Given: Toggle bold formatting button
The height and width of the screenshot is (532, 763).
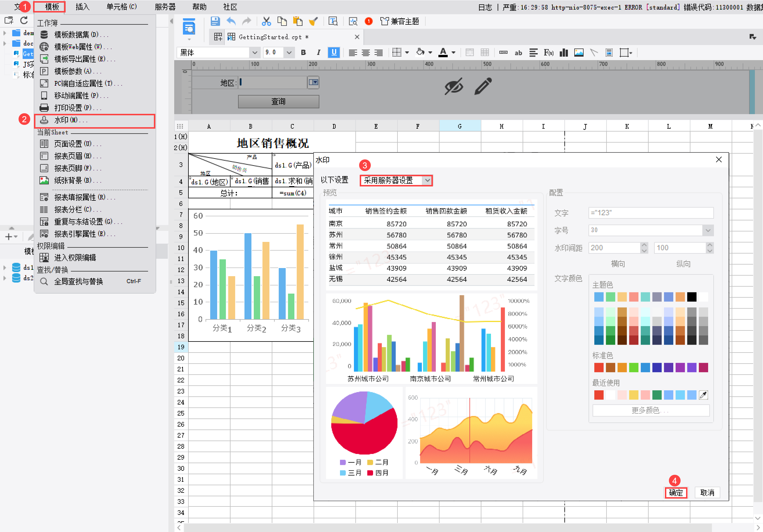Looking at the screenshot, I should point(303,53).
